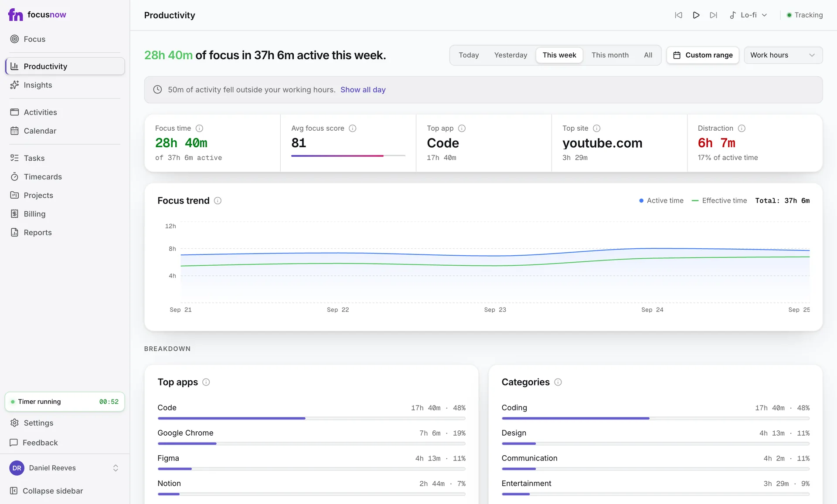
Task: Click the Code usage bar in Top apps
Action: pos(311,419)
